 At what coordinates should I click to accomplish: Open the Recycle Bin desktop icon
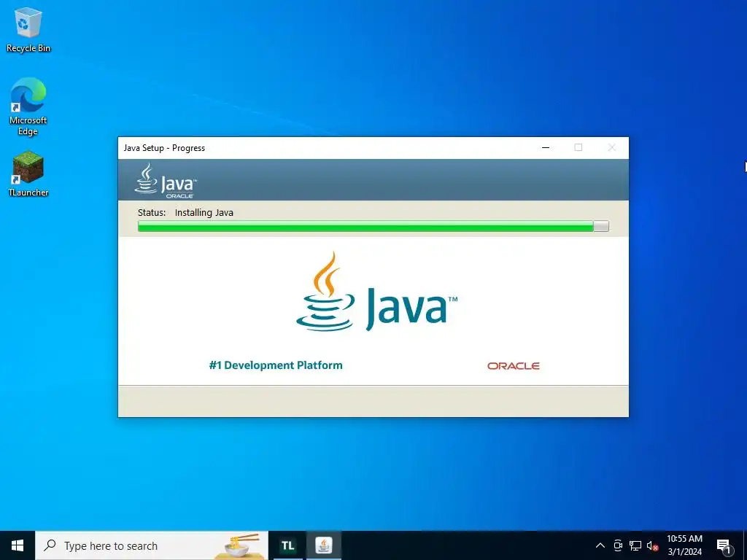[x=28, y=29]
